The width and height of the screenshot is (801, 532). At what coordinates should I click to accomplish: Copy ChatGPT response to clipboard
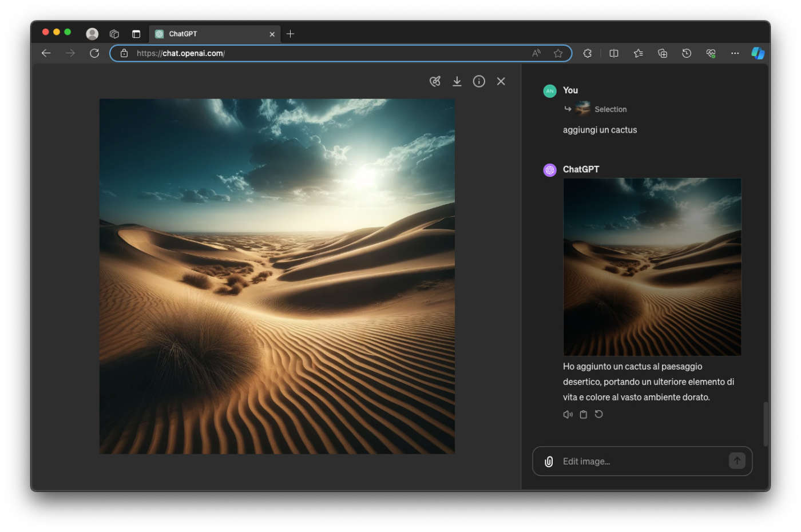(x=583, y=415)
